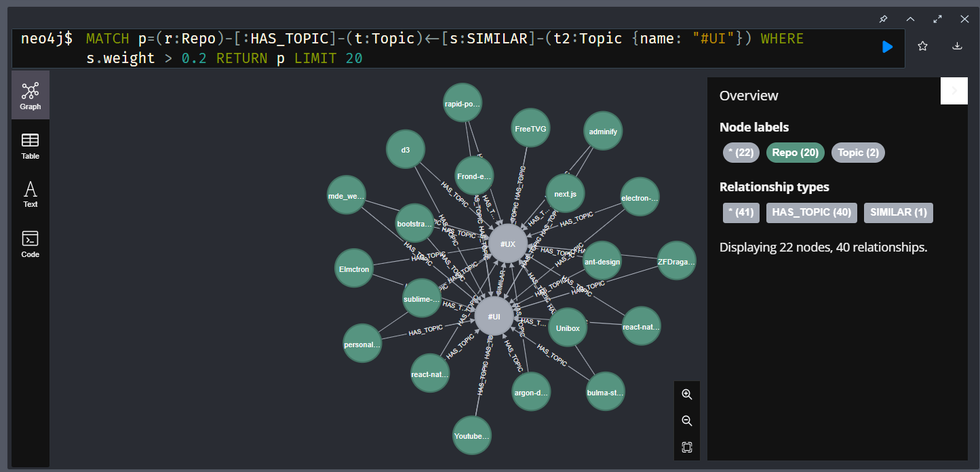
Task: Open the Code view
Action: pyautogui.click(x=31, y=244)
